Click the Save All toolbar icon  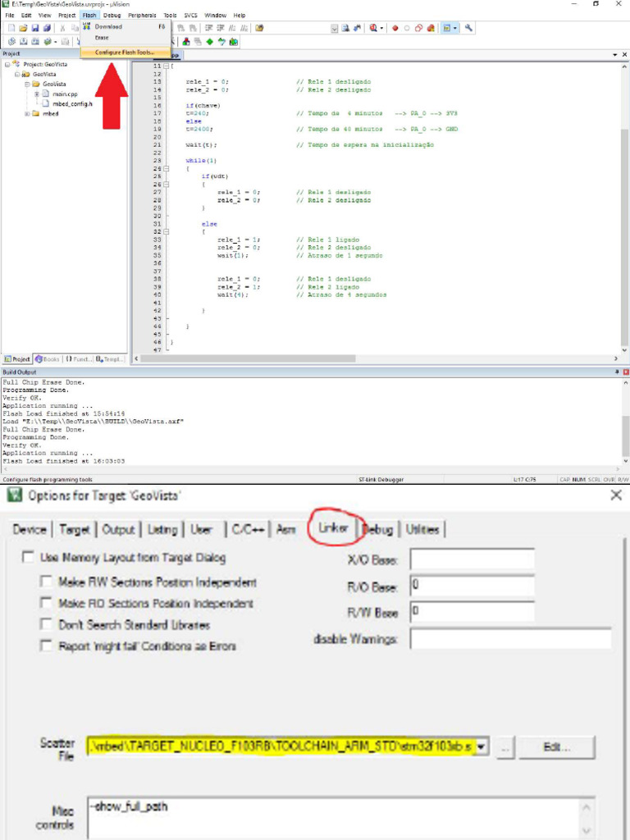tap(47, 28)
